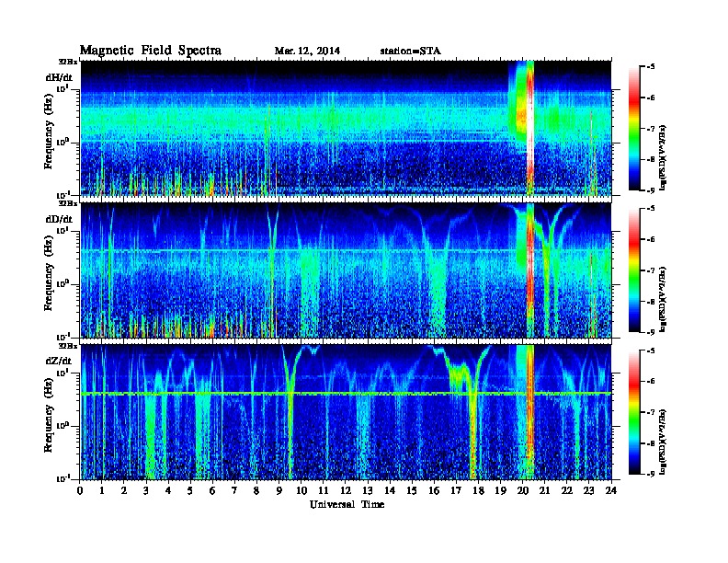
Task: Select the "dD/dt" panel label
Action: pyautogui.click(x=59, y=219)
